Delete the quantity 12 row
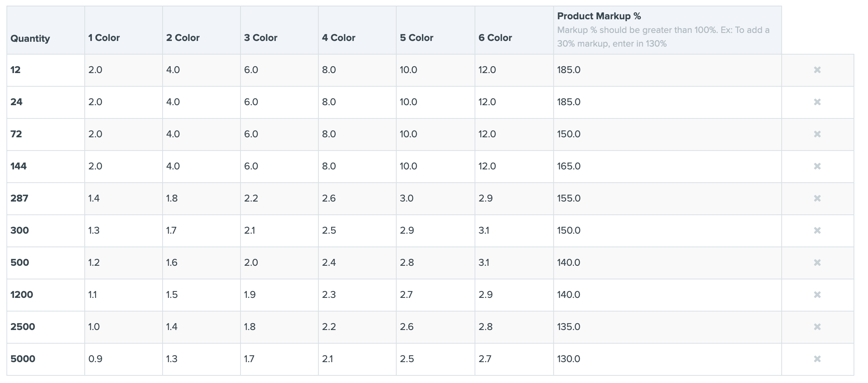Screen dimensions: 868x383 [x=817, y=70]
